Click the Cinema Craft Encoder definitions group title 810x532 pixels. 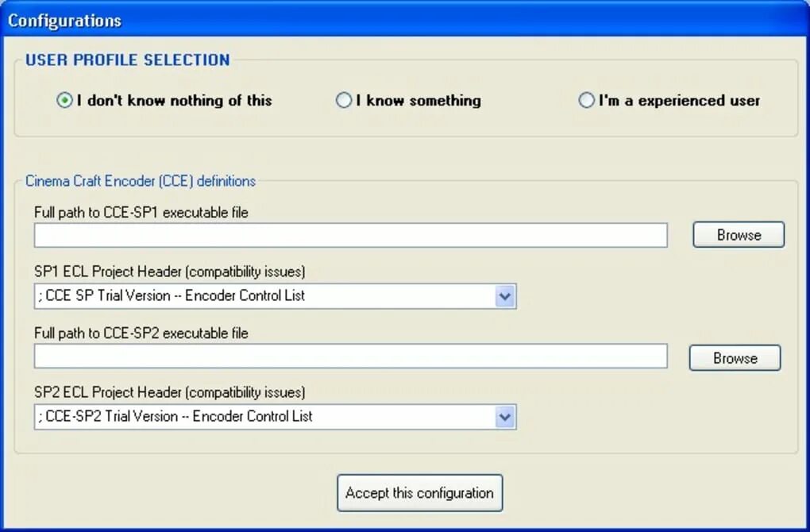(141, 181)
